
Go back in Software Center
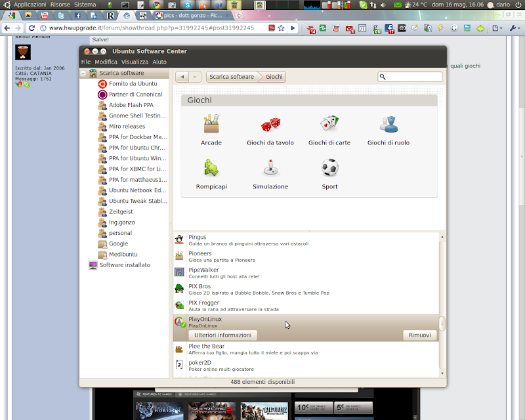(182, 77)
